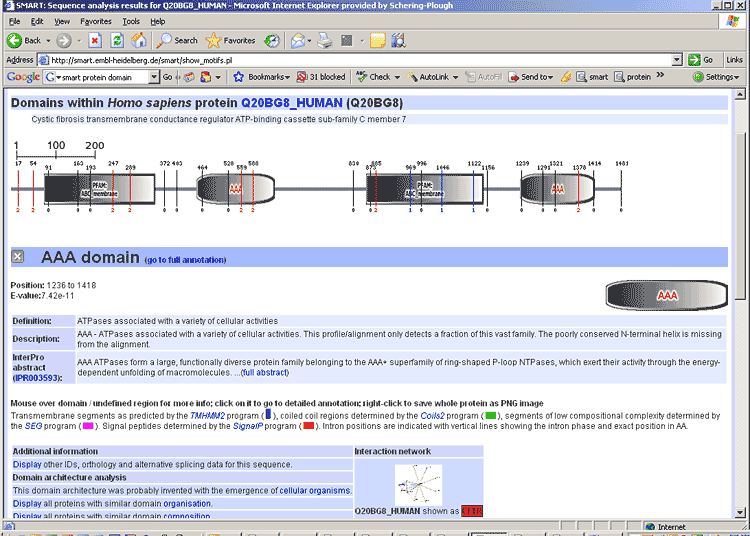Click first AAA domain in diagram
This screenshot has height=536, width=750.
click(x=235, y=188)
